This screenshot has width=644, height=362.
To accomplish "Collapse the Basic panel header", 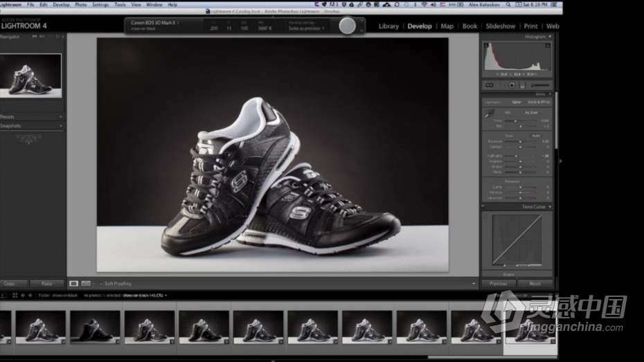I will [550, 94].
